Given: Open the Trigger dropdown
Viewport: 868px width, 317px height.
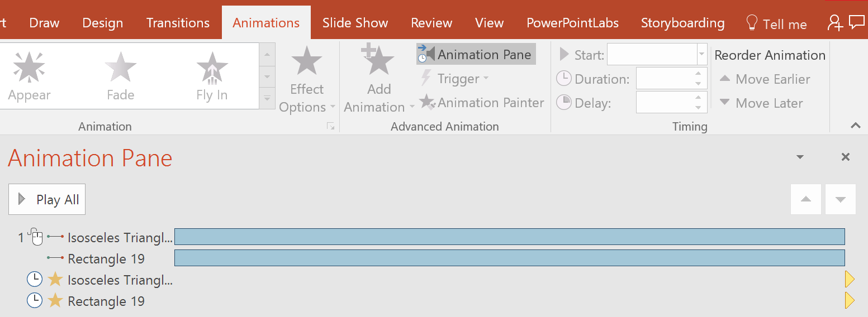Looking at the screenshot, I should point(455,79).
